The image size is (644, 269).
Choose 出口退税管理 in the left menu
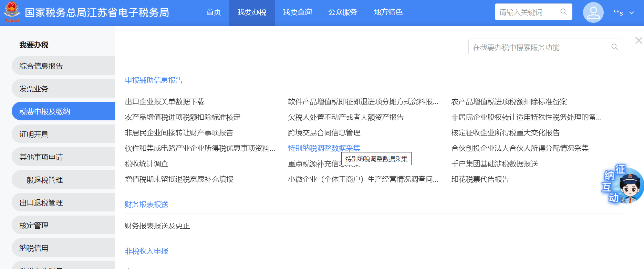click(x=41, y=202)
